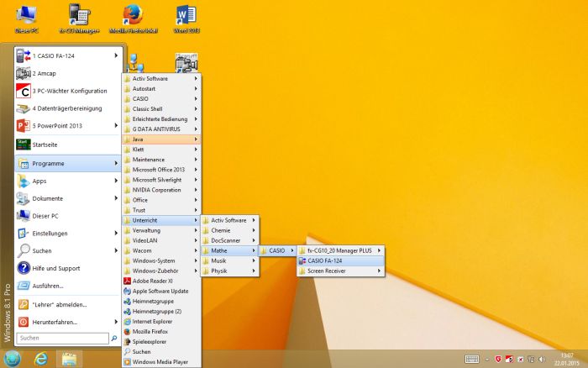Click the Spieleexplorer icon
The image size is (588, 368).
click(x=127, y=342)
